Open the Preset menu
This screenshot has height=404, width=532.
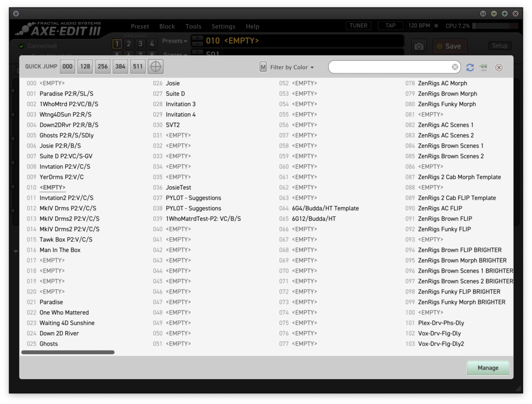[140, 26]
